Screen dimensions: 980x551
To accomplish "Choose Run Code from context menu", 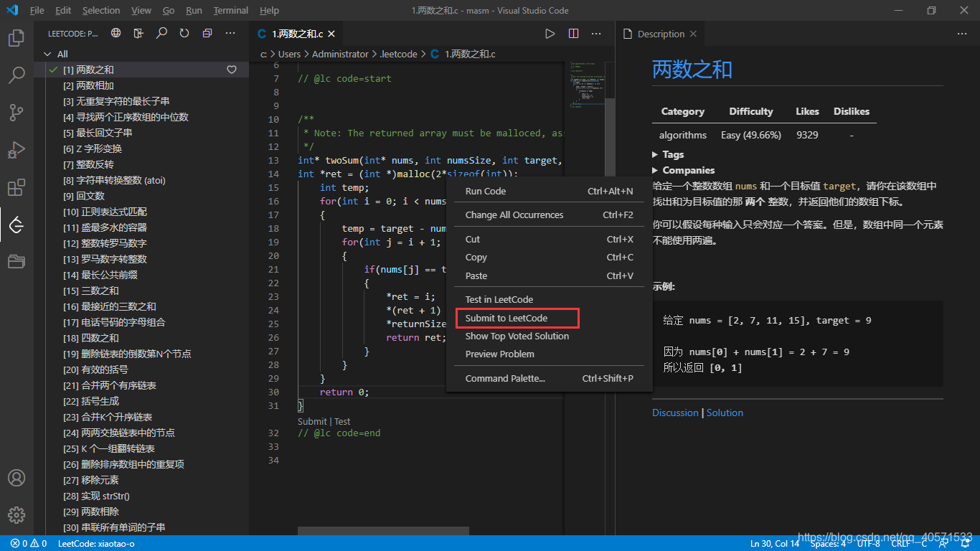I will 549,191.
